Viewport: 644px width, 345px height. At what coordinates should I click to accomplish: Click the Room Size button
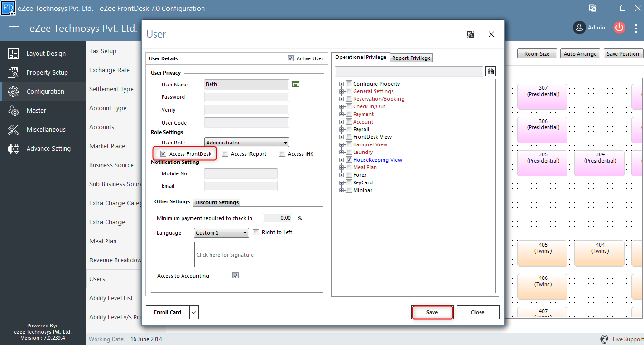pos(537,54)
